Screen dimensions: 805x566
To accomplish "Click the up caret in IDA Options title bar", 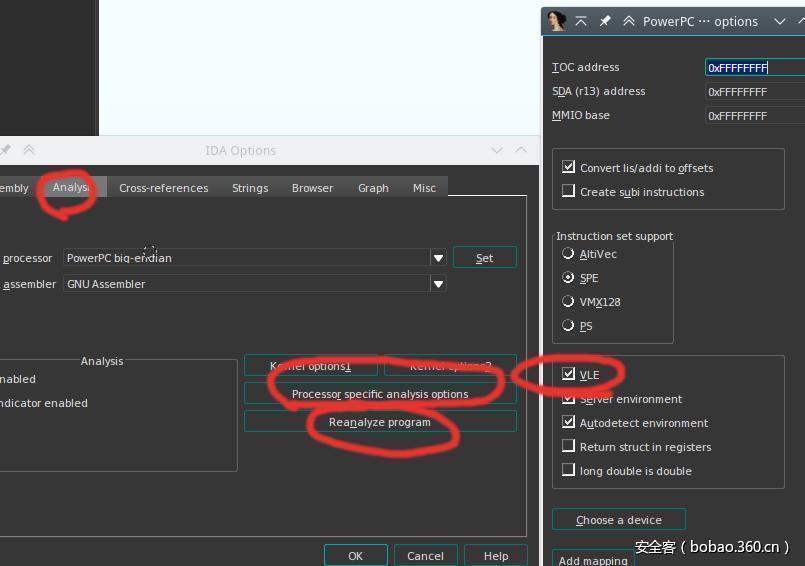I will (x=521, y=150).
